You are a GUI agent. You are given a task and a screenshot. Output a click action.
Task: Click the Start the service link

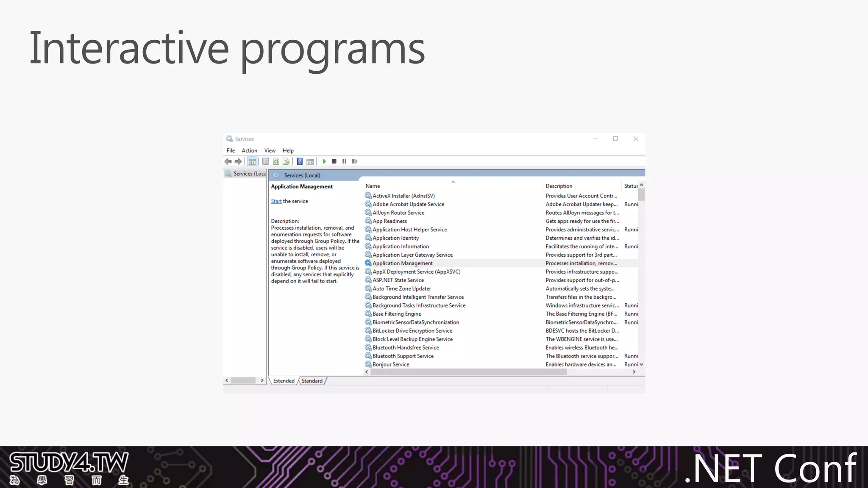click(276, 201)
